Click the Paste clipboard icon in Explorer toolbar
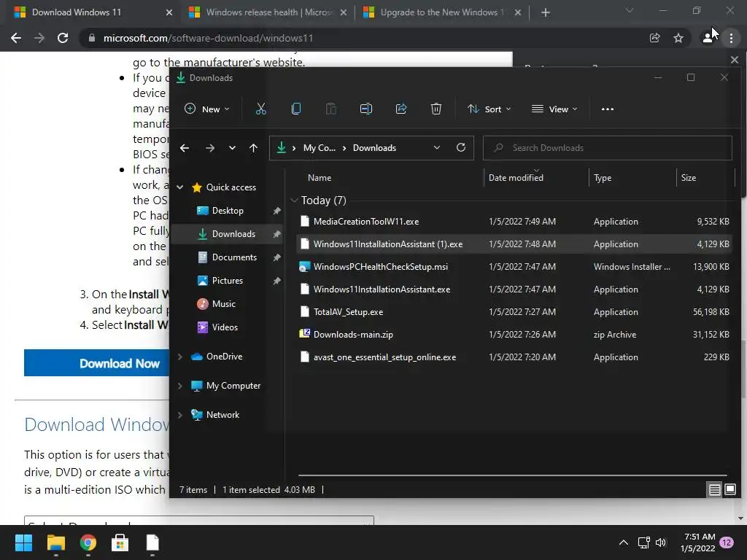747x560 pixels. (x=330, y=109)
